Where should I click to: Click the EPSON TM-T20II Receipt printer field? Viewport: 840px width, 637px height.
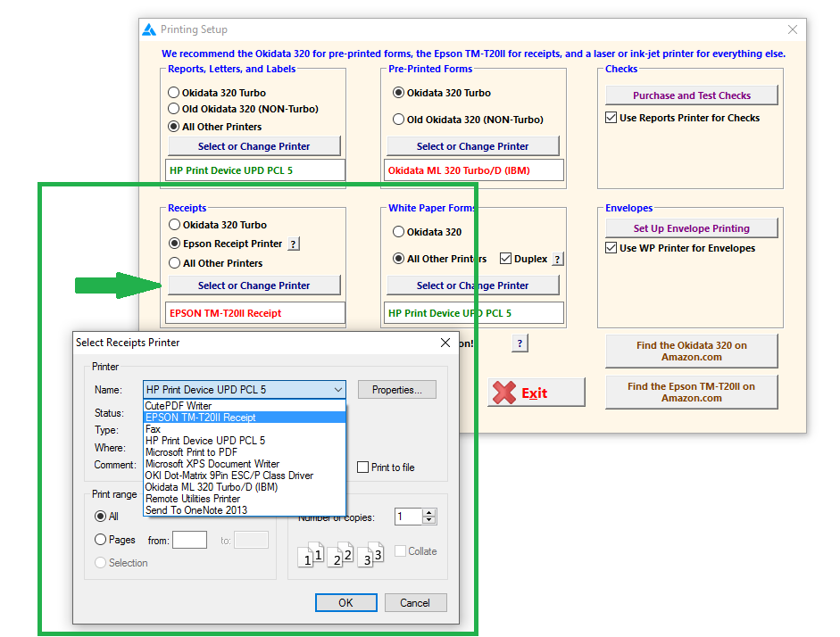(255, 313)
